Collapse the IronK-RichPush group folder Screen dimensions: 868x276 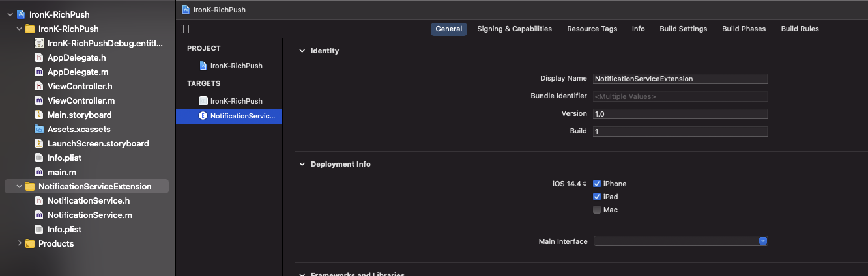pyautogui.click(x=20, y=29)
